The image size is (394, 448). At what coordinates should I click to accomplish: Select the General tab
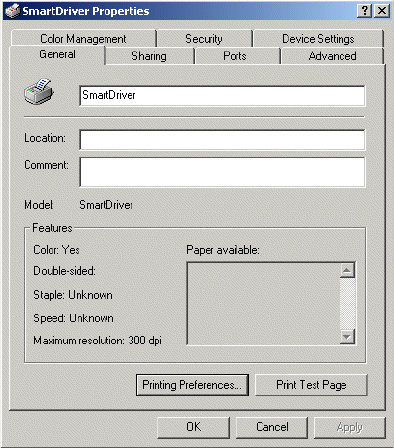point(57,54)
